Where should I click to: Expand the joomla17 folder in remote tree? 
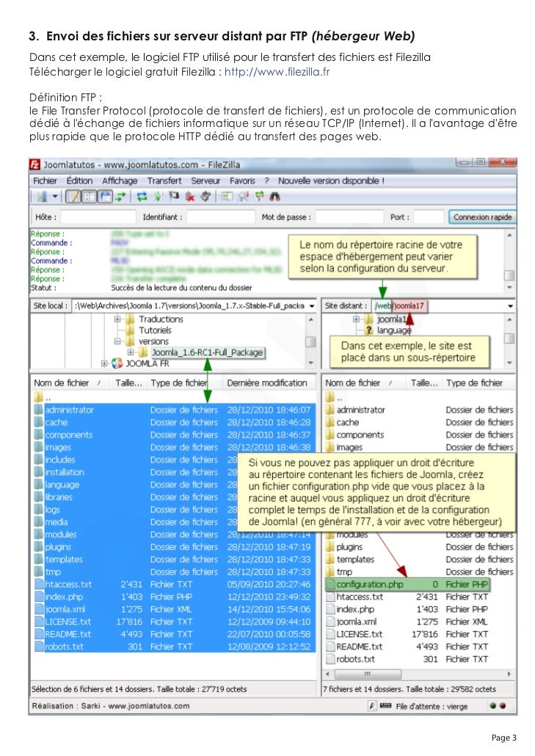point(356,319)
